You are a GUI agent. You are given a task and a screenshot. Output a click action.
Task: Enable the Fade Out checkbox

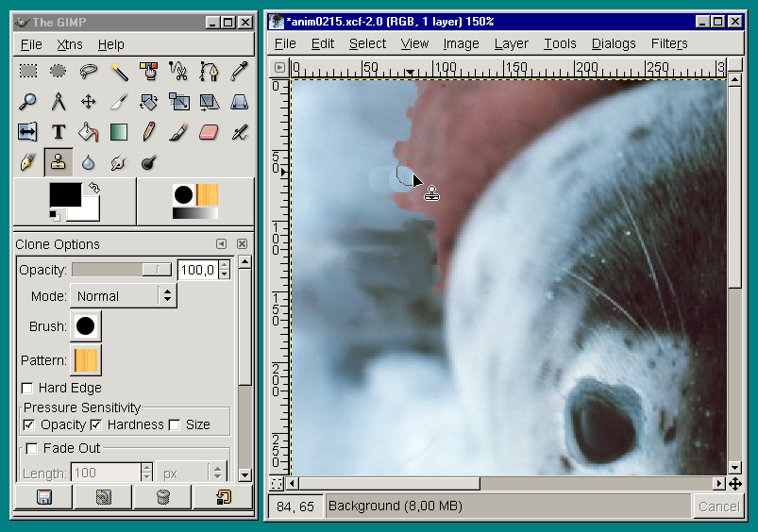(x=32, y=448)
